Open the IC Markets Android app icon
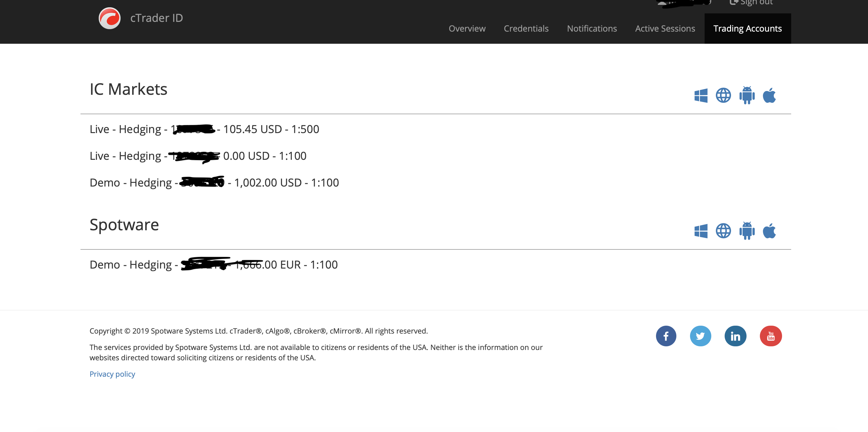Image resolution: width=868 pixels, height=432 pixels. tap(747, 95)
